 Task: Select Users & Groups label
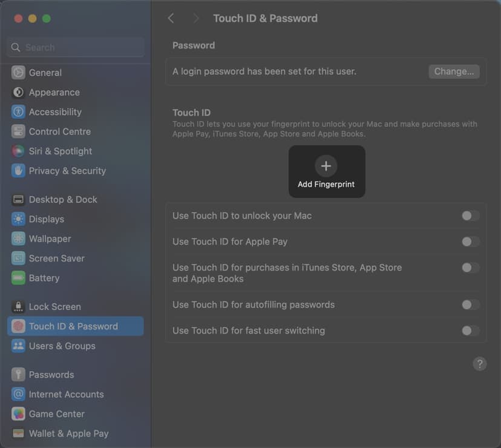pos(62,346)
